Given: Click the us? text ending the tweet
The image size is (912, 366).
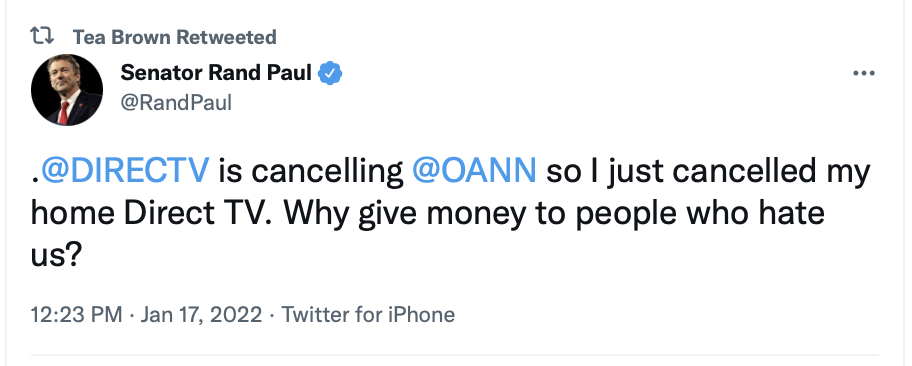Looking at the screenshot, I should (x=55, y=255).
